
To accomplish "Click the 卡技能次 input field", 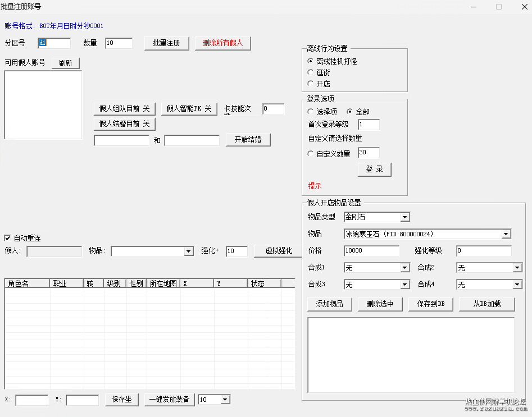I will point(273,109).
